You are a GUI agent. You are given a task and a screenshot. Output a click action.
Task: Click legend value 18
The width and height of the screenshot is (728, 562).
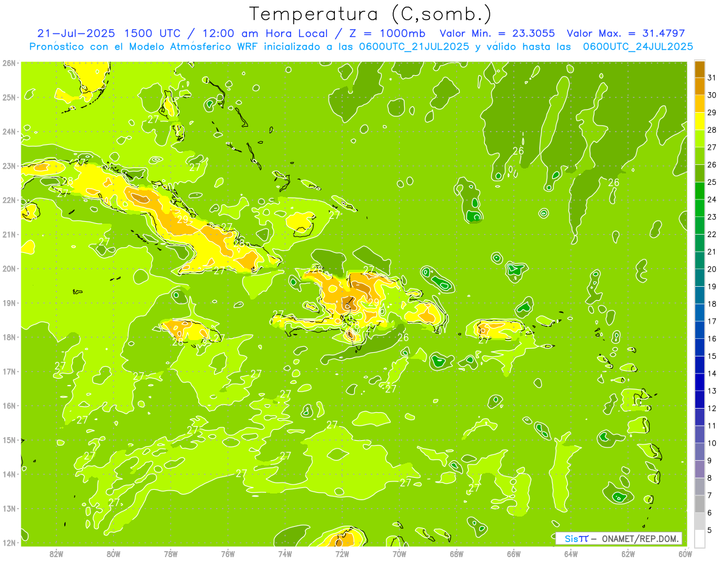click(x=712, y=304)
